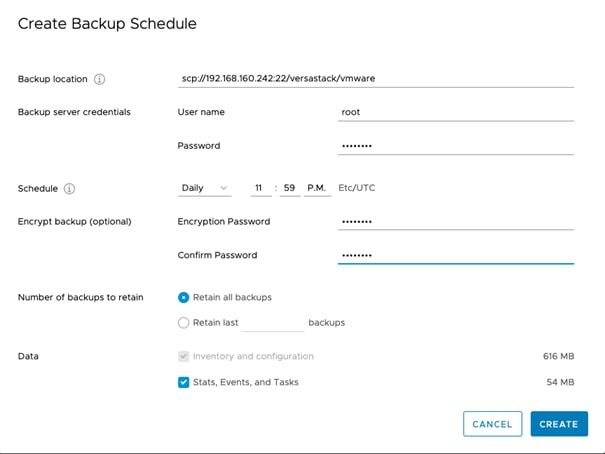Image resolution: width=605 pixels, height=454 pixels.
Task: Click the Backup location info icon
Action: coord(100,79)
